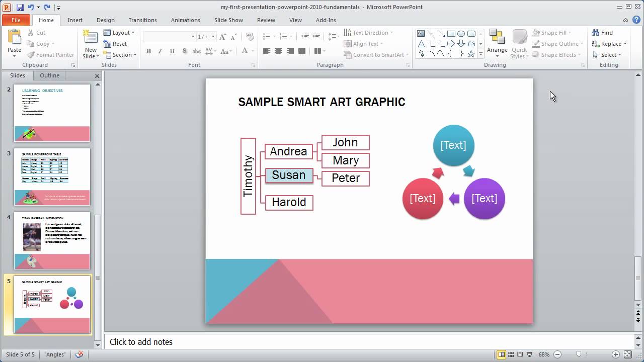The height and width of the screenshot is (362, 644).
Task: Click the spell check status bar icon
Action: [x=79, y=354]
